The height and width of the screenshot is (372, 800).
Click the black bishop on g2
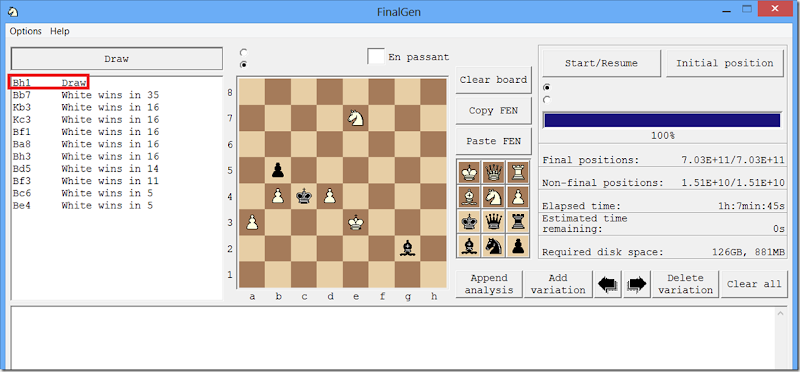click(408, 249)
